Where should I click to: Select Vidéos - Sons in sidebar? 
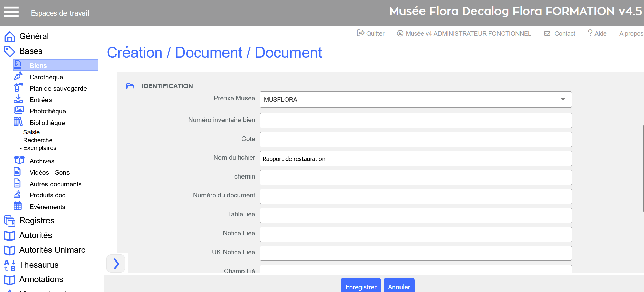tap(49, 173)
